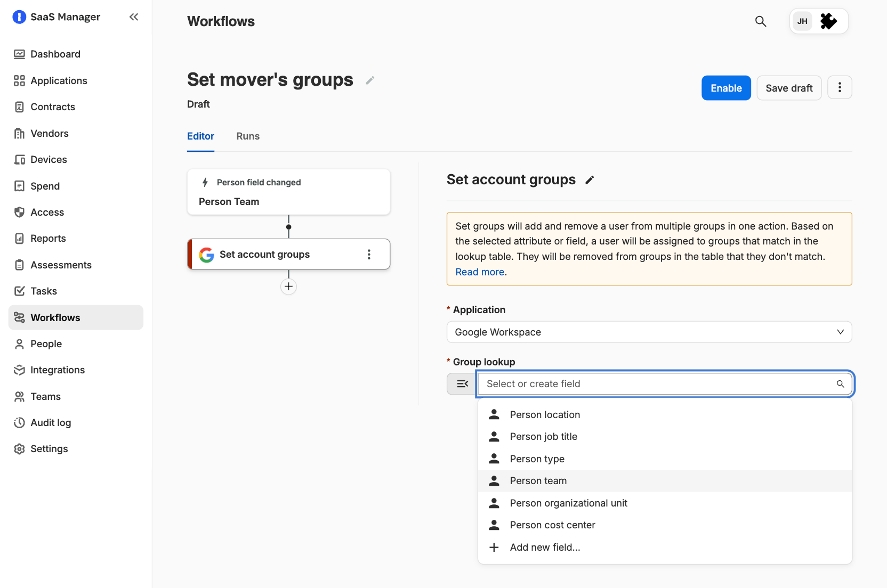
Task: Collapse the sidebar with double chevron icon
Action: (x=134, y=17)
